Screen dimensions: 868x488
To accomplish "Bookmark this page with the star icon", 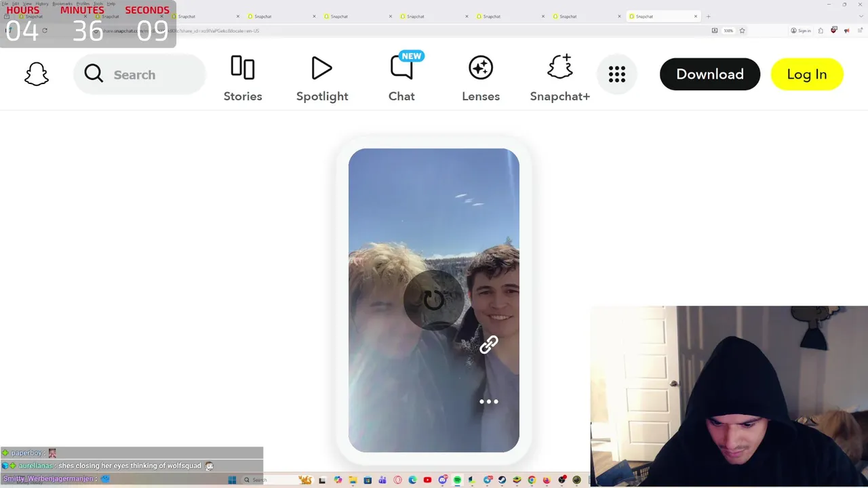I will 742,30.
